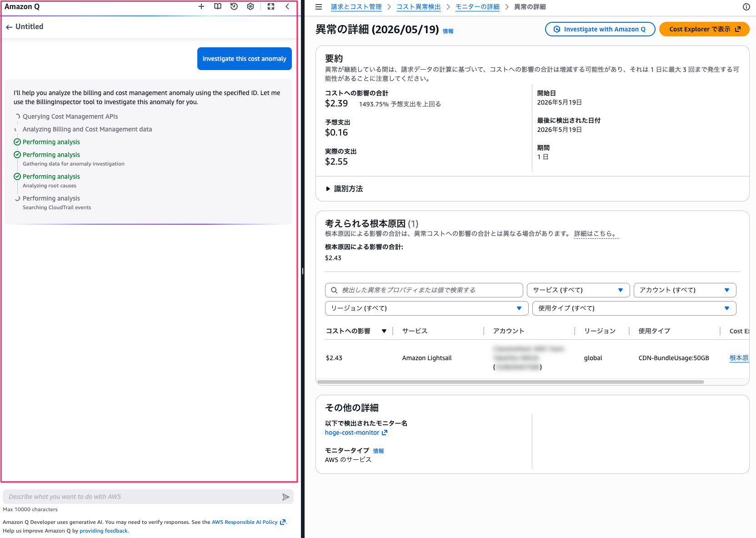
Task: Open the サービス (すべて) dropdown
Action: (x=578, y=290)
